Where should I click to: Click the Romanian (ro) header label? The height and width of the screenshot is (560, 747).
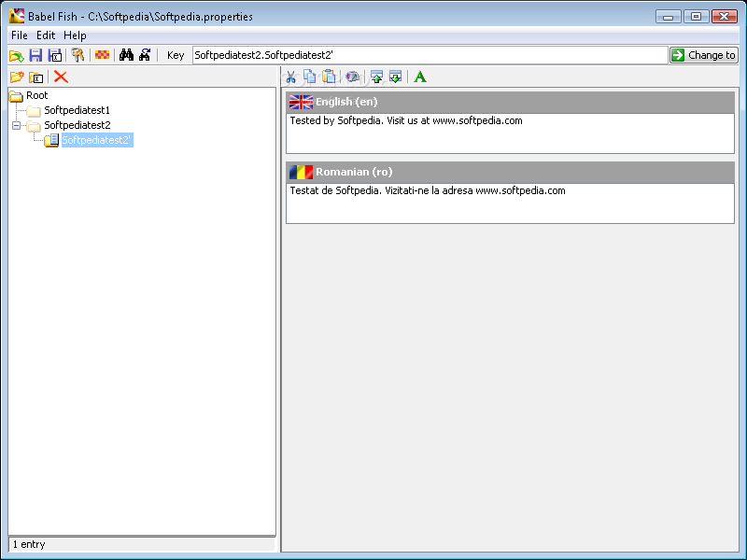(354, 172)
